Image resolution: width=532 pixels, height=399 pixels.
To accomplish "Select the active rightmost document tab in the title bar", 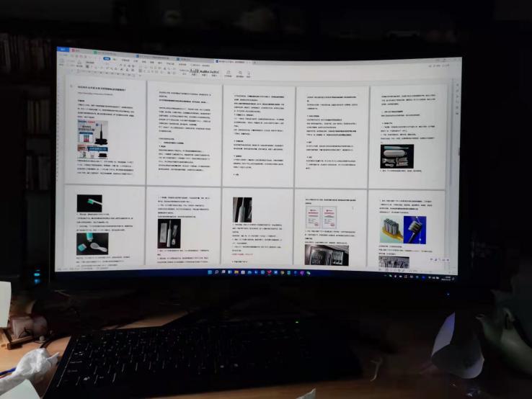I will (x=234, y=62).
